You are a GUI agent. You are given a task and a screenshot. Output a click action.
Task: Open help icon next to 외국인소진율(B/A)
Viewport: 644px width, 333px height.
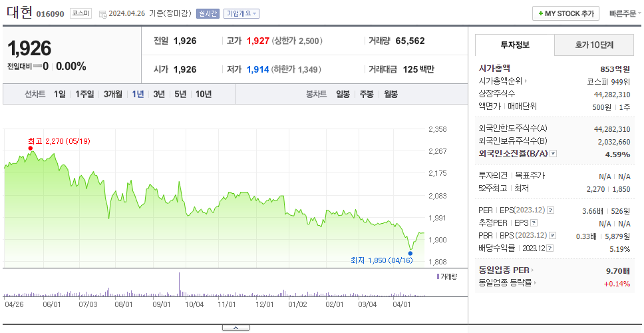[554, 154]
